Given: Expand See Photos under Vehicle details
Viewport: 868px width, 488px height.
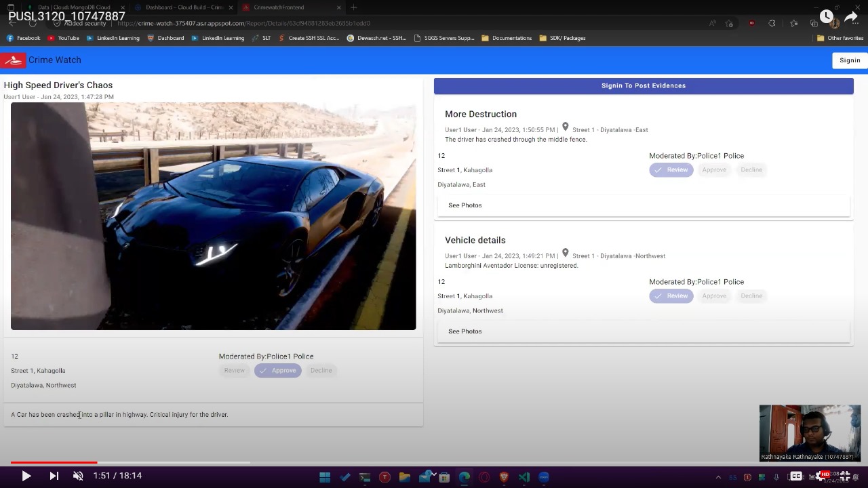Looking at the screenshot, I should click(x=465, y=331).
